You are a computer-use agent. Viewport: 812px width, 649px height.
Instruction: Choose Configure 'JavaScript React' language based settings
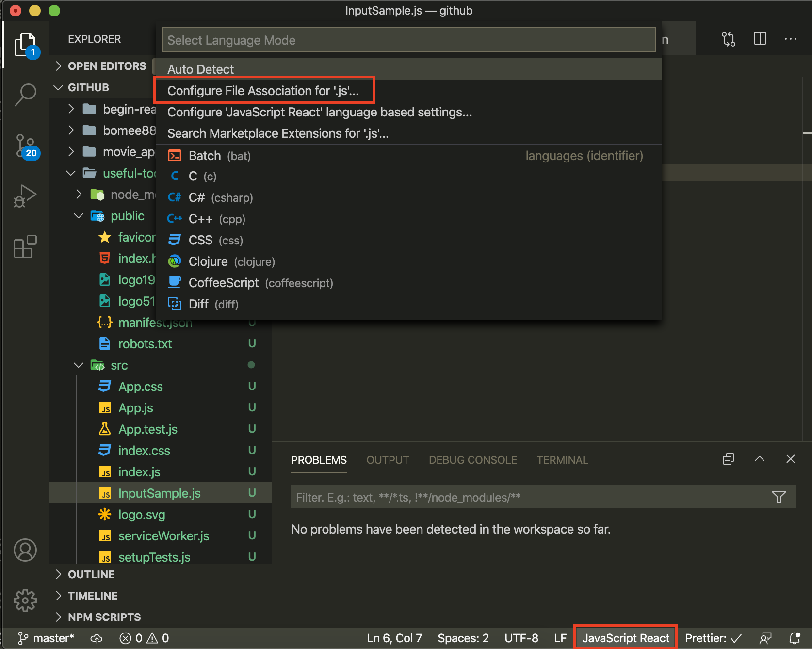[x=408, y=112]
